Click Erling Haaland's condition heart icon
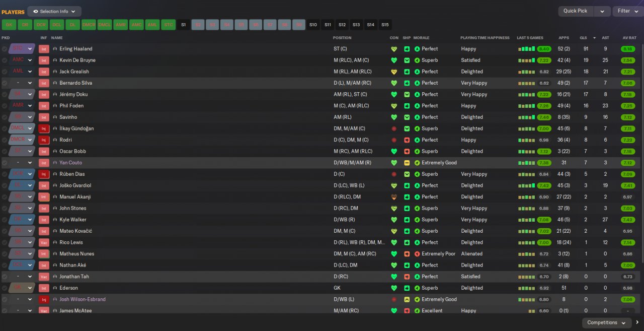Screen dimensions: 644x331 click(394, 49)
